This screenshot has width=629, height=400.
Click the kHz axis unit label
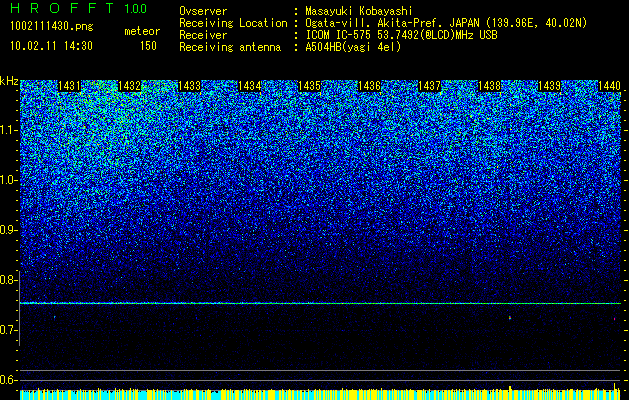(x=9, y=81)
